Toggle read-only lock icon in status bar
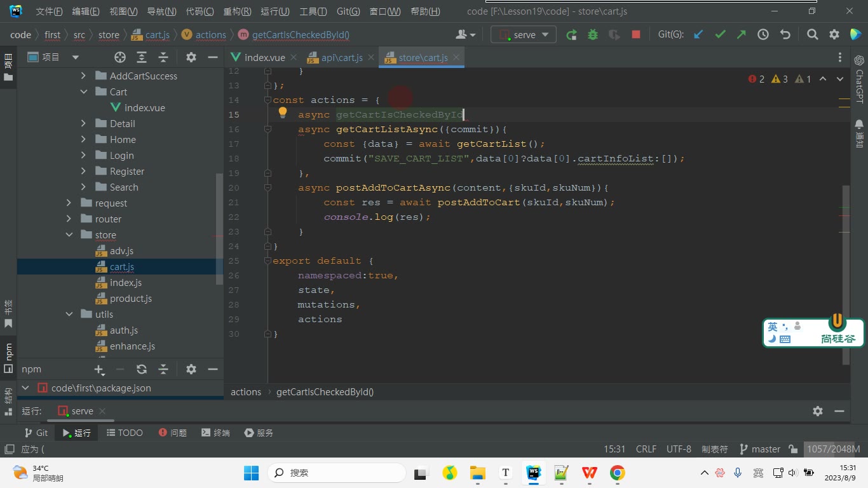This screenshot has width=868, height=488. point(792,449)
